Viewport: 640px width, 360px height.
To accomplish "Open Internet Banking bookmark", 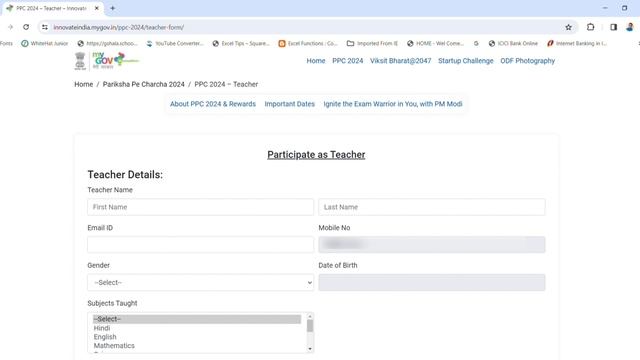I will click(x=577, y=43).
